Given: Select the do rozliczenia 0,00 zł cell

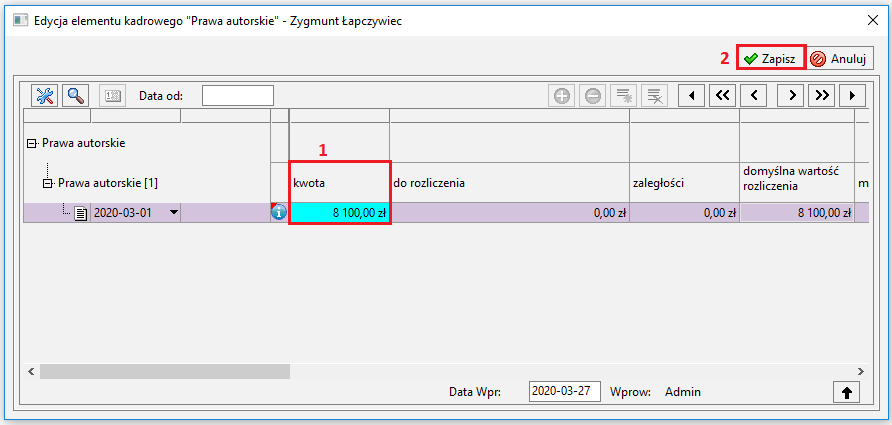Looking at the screenshot, I should pos(509,213).
